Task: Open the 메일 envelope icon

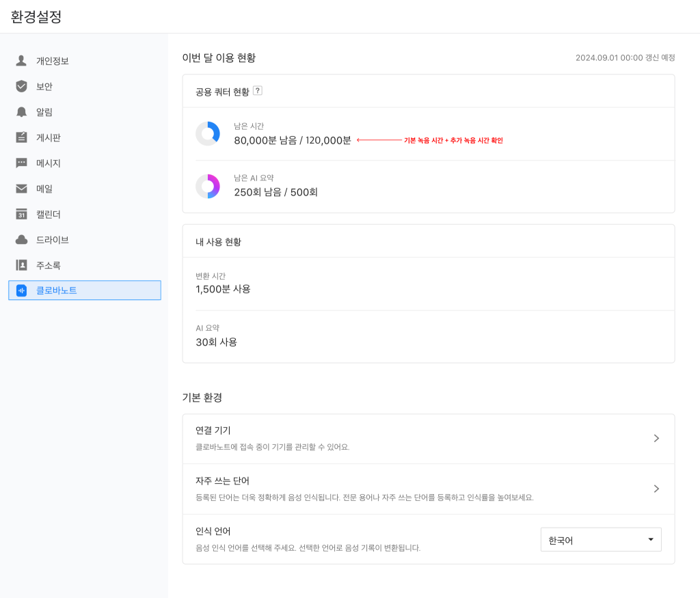Action: (21, 188)
